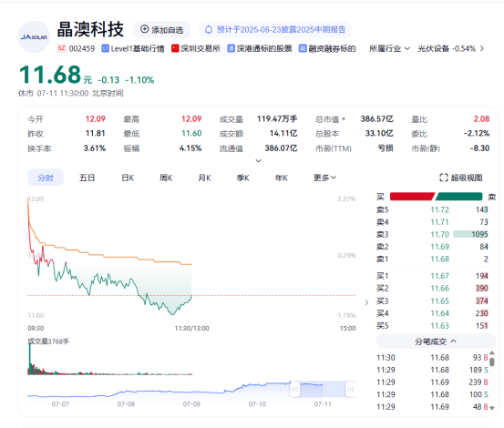Screen dimensions: 504x428
Task: Open the 更多 chart period dropdown
Action: pyautogui.click(x=324, y=178)
